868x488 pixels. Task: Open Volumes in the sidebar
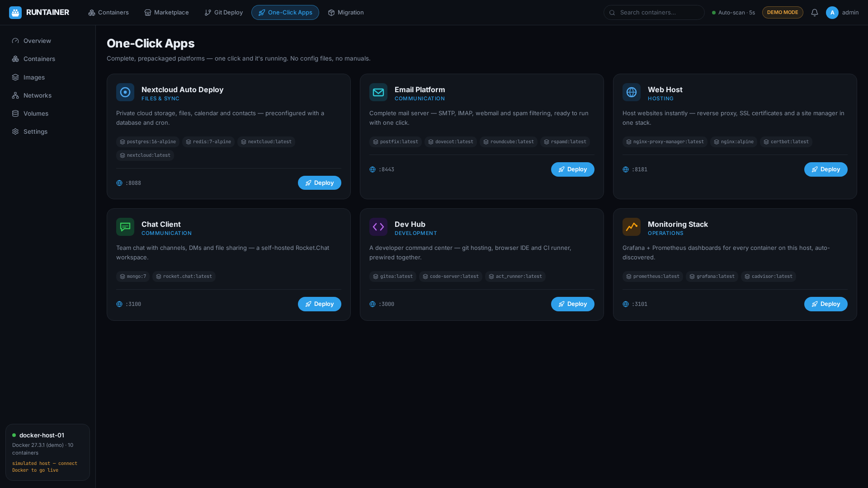[x=48, y=113]
